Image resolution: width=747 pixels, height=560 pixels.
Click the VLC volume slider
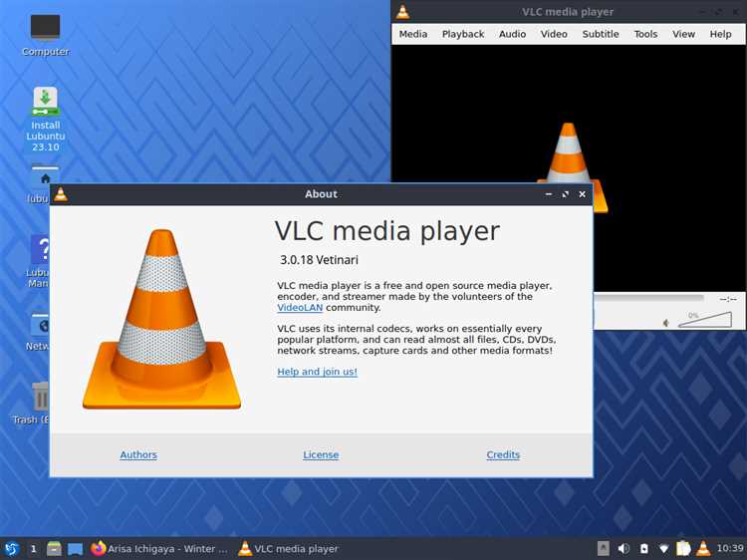[x=704, y=320]
